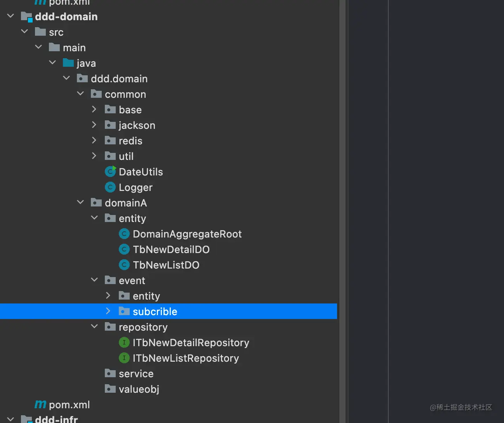The height and width of the screenshot is (423, 504).
Task: Select the Logger class name
Action: (136, 187)
